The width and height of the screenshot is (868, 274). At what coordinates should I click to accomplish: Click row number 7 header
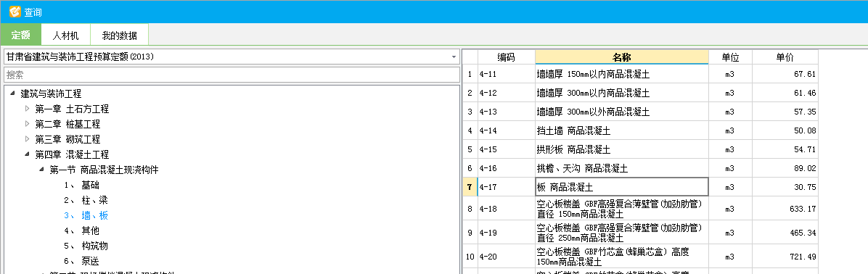470,187
